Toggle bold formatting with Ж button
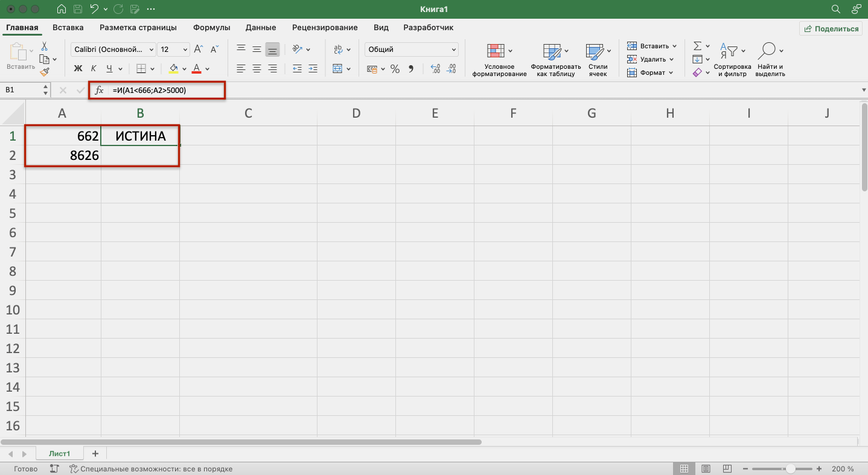This screenshot has height=475, width=868. 78,69
